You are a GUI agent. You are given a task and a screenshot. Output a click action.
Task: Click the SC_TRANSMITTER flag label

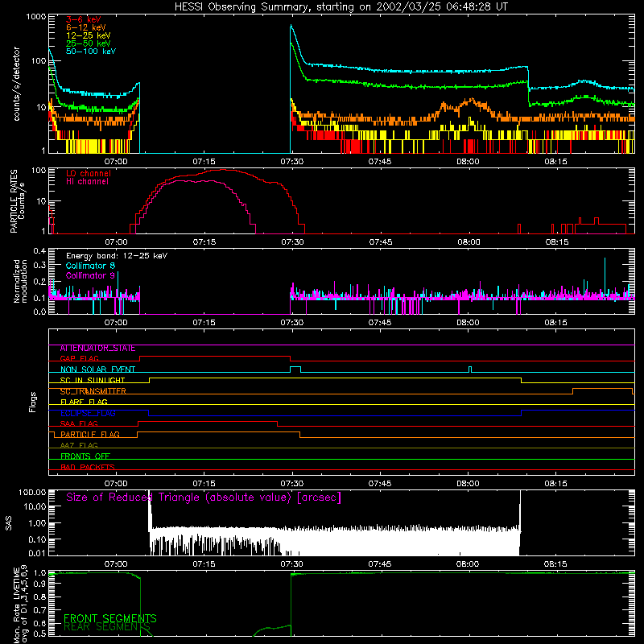point(93,391)
